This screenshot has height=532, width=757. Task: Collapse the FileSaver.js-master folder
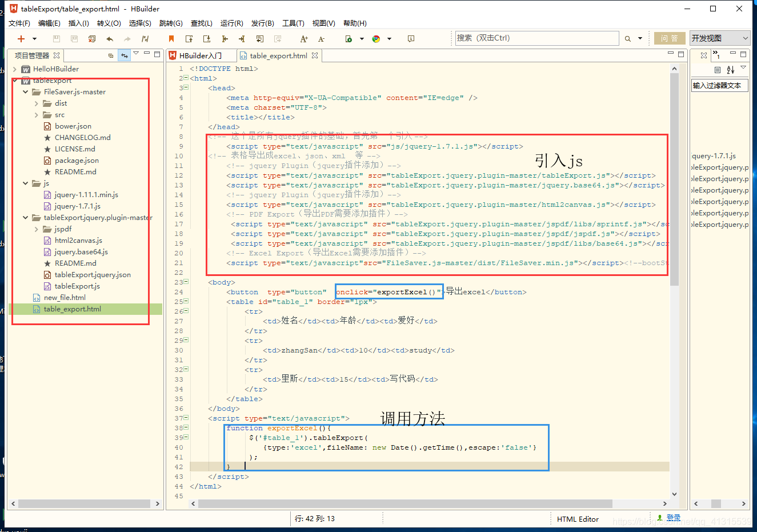coord(26,92)
